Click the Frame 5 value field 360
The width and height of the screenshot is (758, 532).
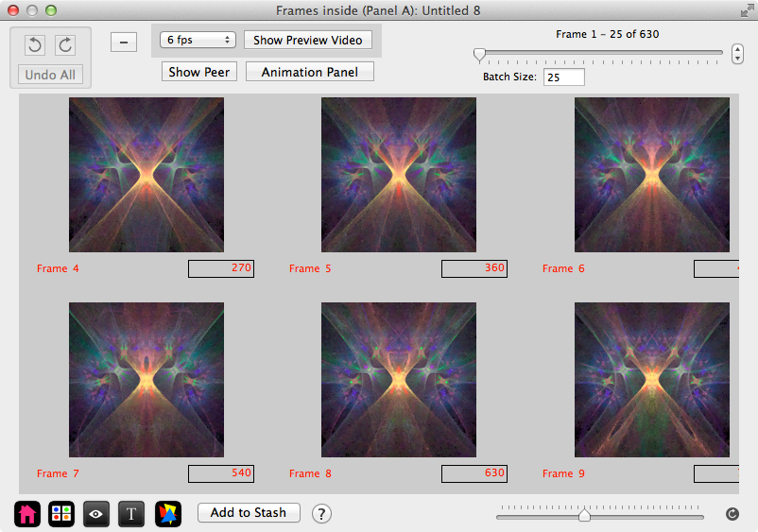coord(474,268)
